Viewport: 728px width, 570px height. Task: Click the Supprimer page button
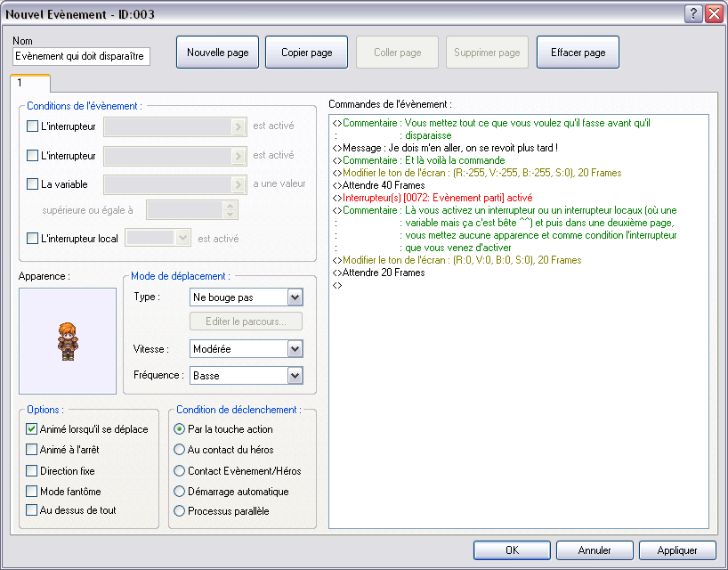[487, 53]
